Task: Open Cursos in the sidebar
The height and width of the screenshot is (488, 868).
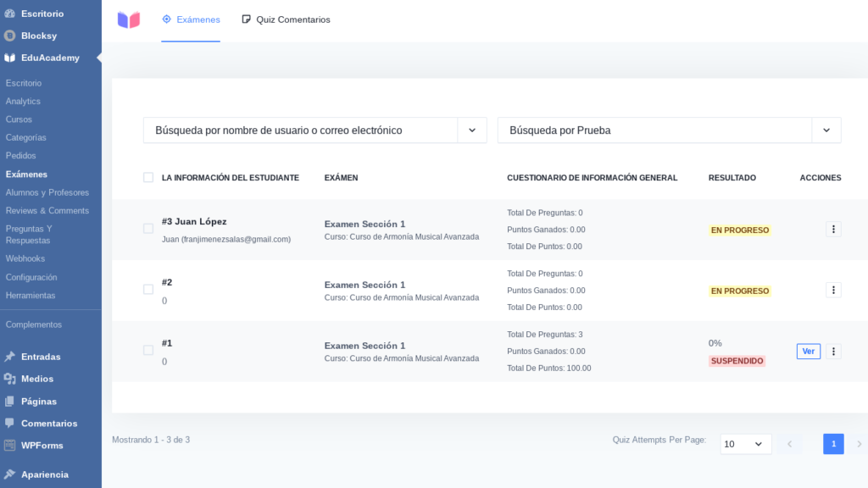Action: click(19, 119)
